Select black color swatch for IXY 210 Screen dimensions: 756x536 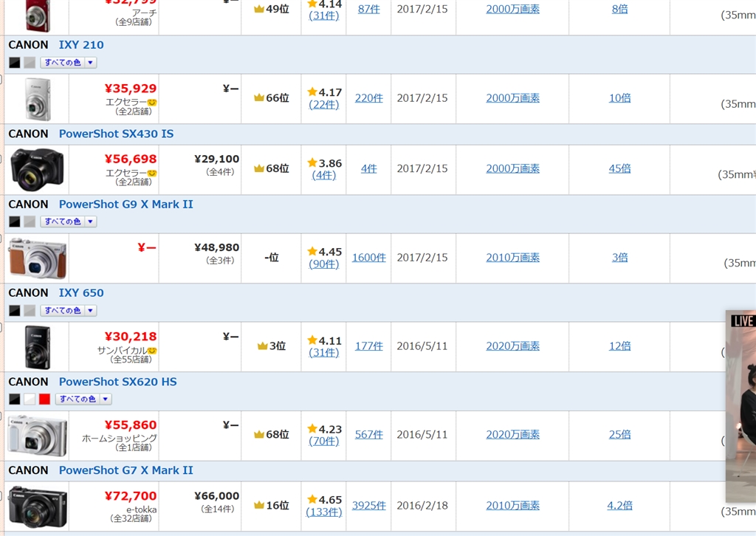[x=15, y=62]
